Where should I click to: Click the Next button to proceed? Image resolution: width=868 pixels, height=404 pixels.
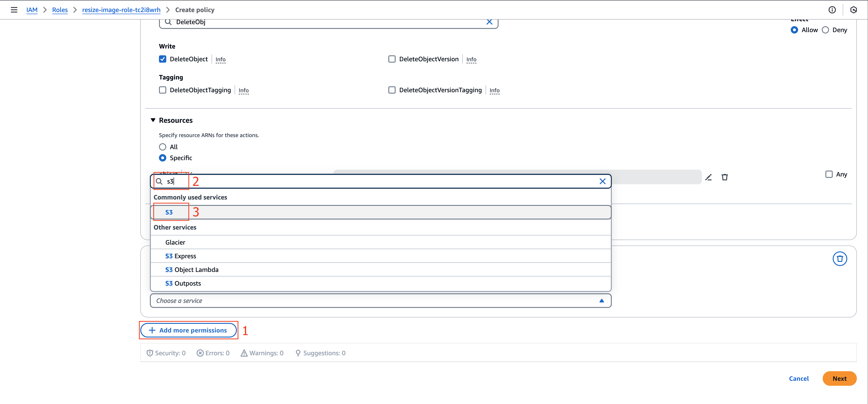[839, 378]
